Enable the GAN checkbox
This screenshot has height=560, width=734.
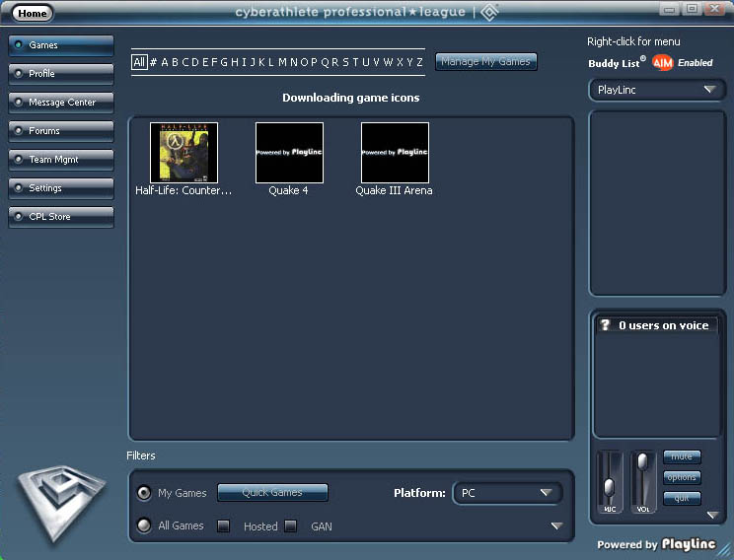point(291,526)
